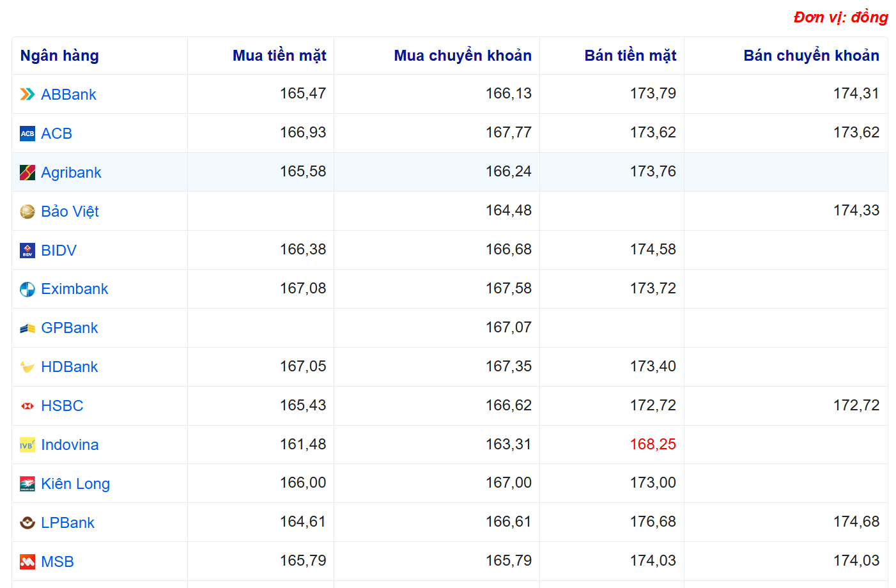The image size is (896, 588).
Task: Click the HSBC logo icon
Action: (27, 406)
